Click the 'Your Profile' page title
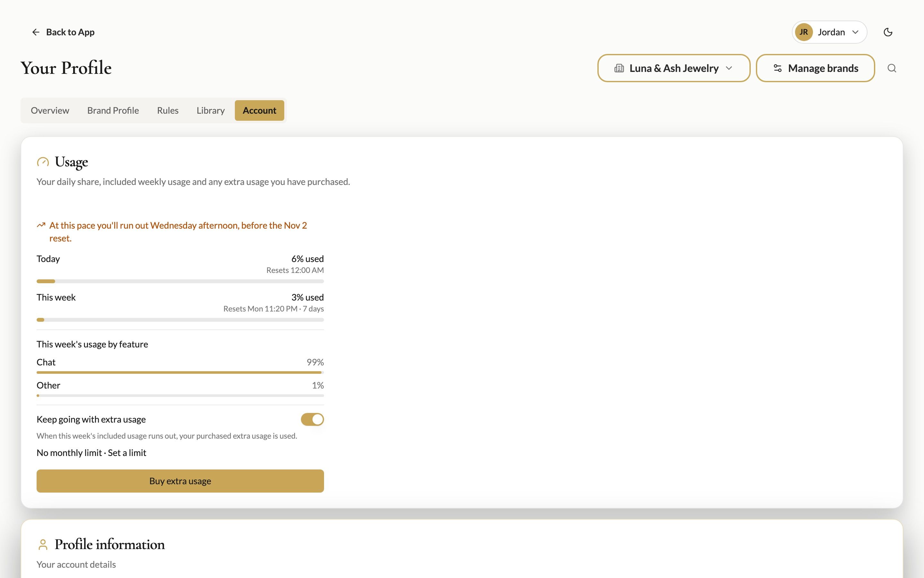 (66, 68)
